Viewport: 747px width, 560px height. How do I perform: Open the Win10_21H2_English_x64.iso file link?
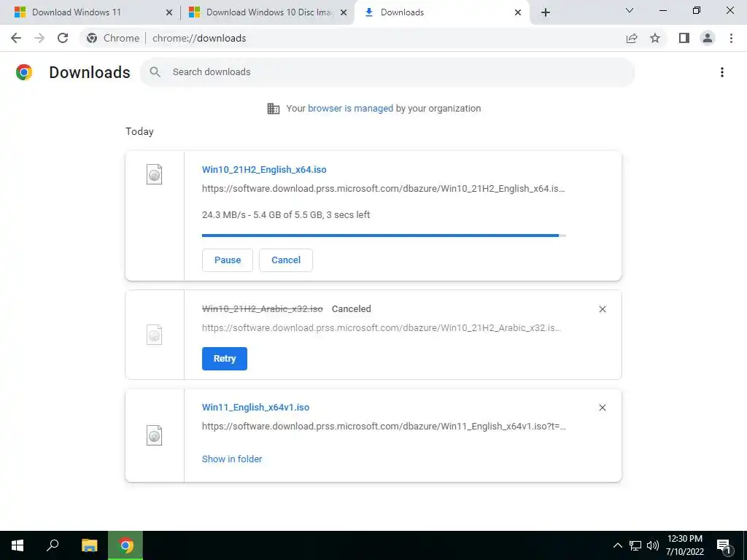[x=264, y=169]
